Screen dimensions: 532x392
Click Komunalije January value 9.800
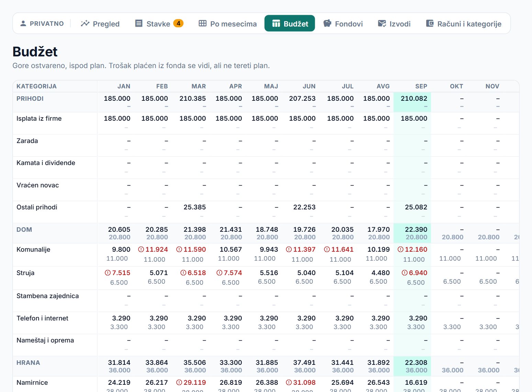pyautogui.click(x=121, y=250)
